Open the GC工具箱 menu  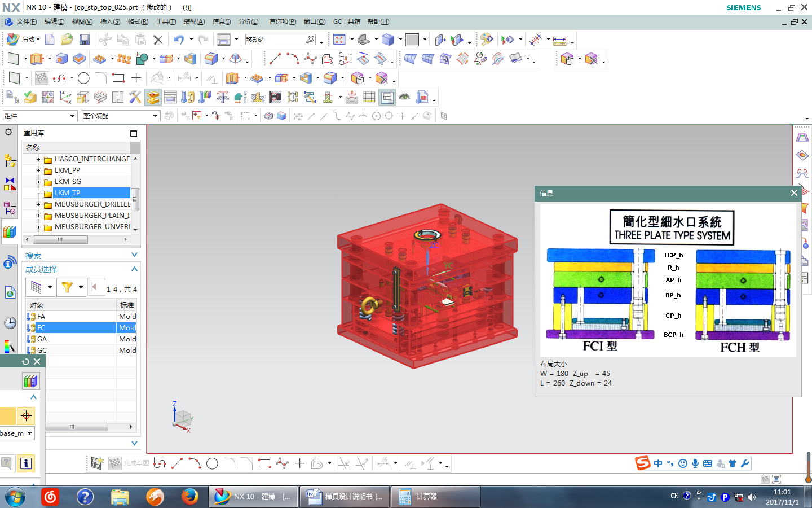346,21
